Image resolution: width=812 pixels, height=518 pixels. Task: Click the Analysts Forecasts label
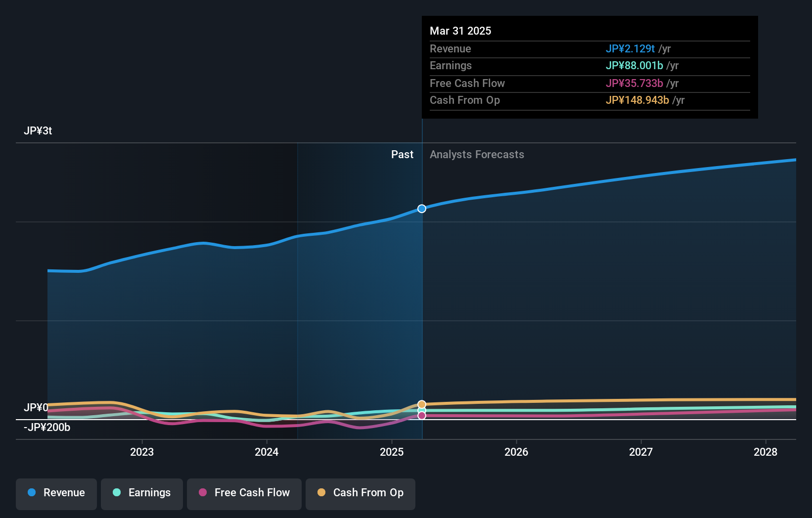[477, 154]
